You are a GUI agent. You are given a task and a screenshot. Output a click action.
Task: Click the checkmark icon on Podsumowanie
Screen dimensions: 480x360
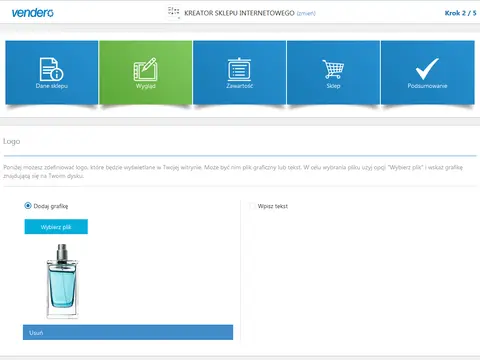pos(427,69)
